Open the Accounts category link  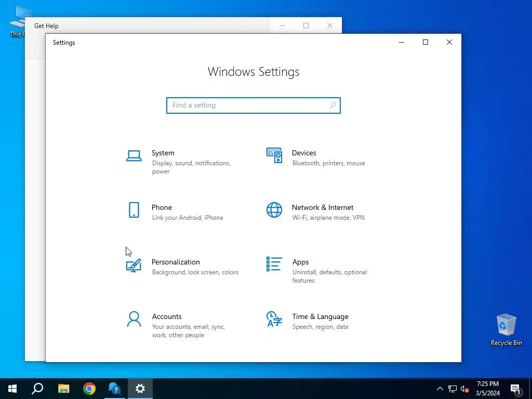[x=167, y=316]
